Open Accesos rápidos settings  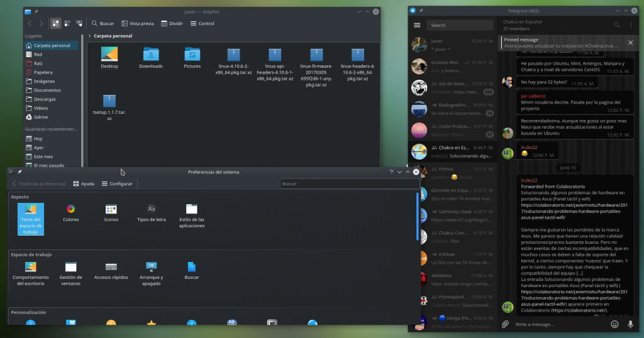111,271
